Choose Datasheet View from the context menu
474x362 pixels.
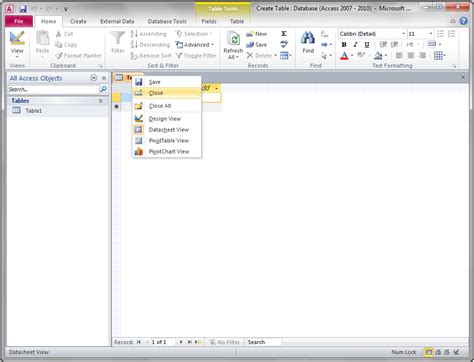pyautogui.click(x=167, y=130)
